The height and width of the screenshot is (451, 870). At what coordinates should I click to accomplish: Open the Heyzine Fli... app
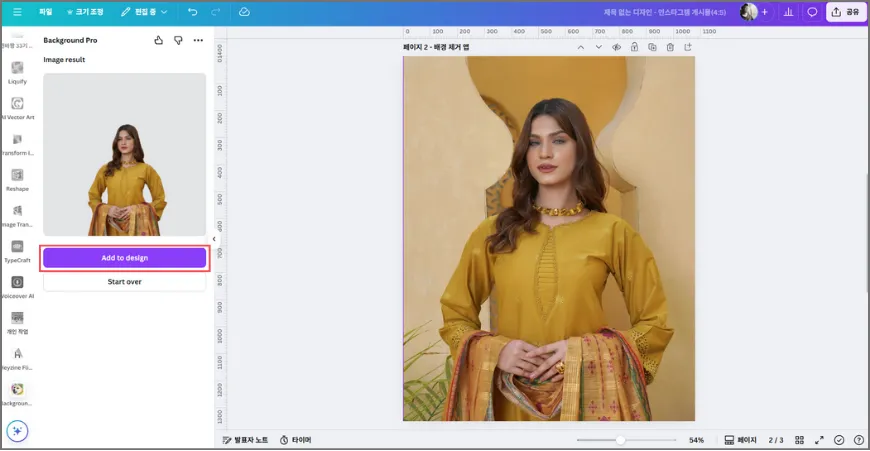(x=17, y=359)
